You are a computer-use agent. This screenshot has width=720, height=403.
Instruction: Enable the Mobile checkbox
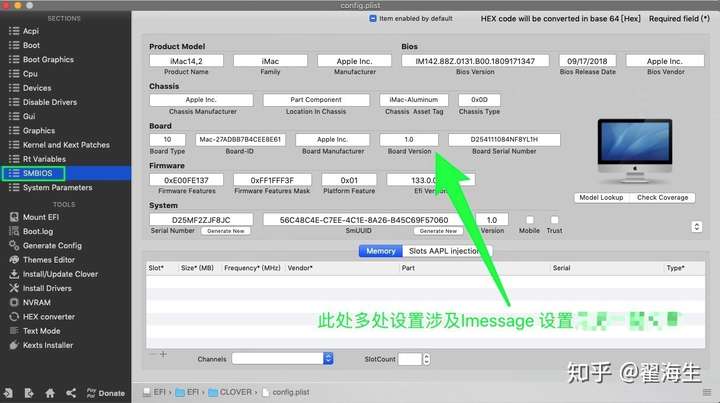coord(529,220)
